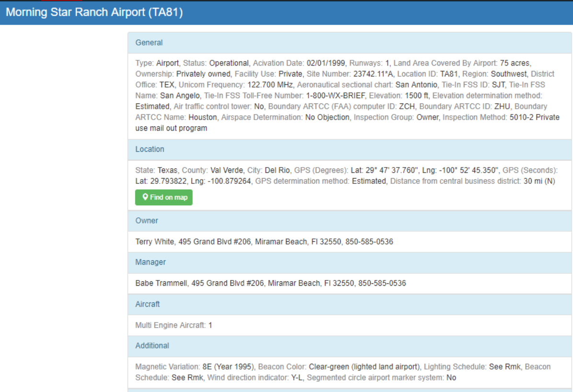Click the Tie-In FSS Name San Angelo
Screen dimensions: 573x392
click(x=180, y=96)
